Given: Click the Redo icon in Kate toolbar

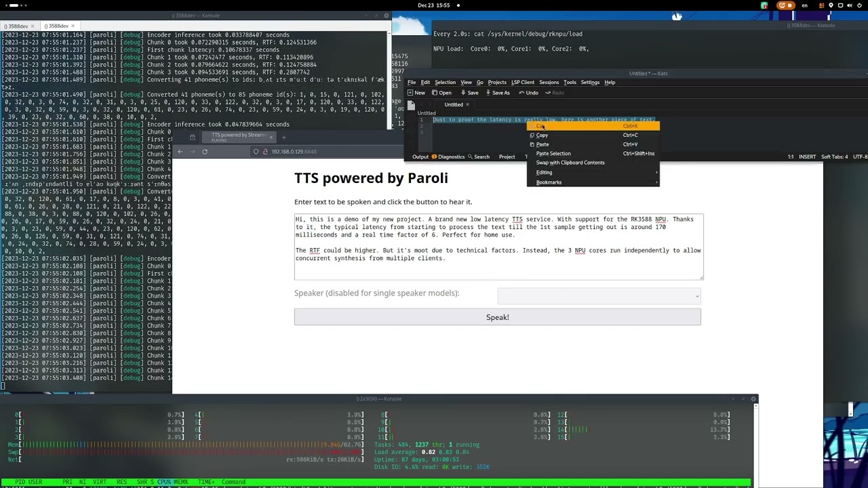Looking at the screenshot, I should [549, 93].
